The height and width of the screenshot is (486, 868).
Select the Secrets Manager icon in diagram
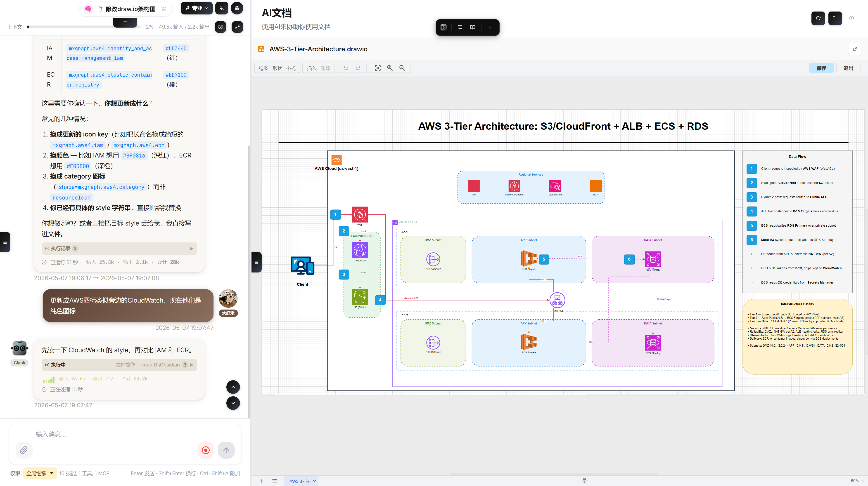coord(514,186)
